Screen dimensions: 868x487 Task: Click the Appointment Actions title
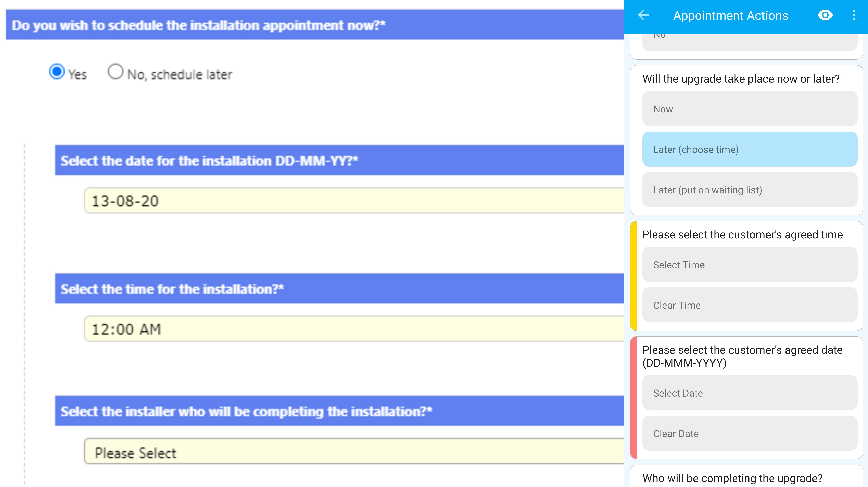(730, 15)
